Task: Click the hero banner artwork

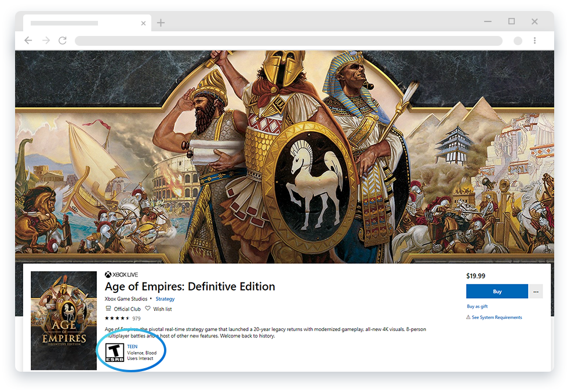Action: point(285,157)
